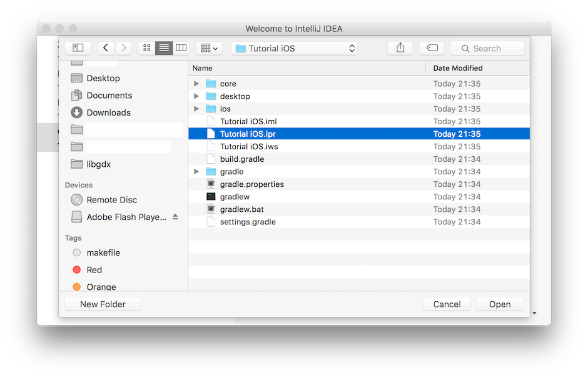Expand the desktop folder
588x378 pixels.
(x=196, y=96)
